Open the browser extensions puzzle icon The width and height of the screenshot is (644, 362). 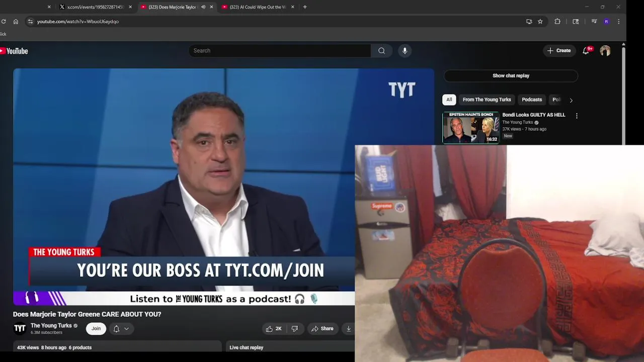(x=557, y=22)
